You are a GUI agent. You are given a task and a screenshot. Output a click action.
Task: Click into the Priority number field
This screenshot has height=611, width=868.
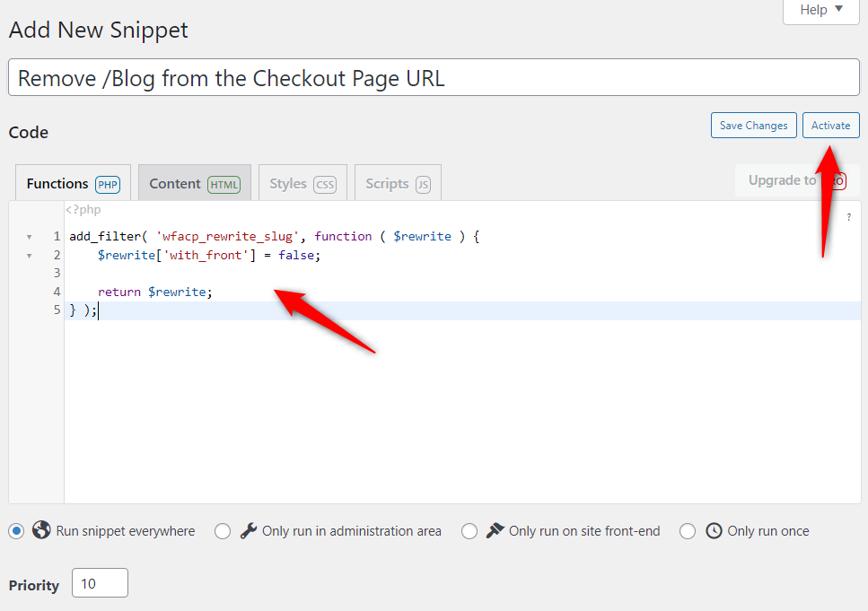pyautogui.click(x=100, y=583)
